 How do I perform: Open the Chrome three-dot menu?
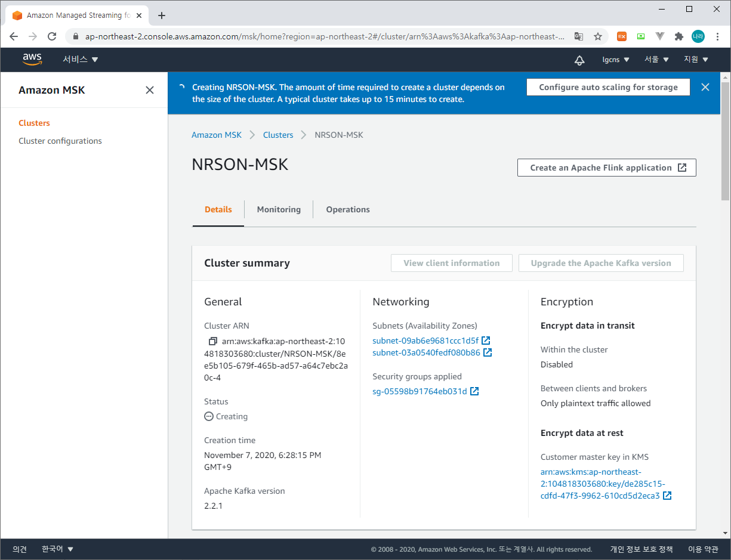(x=717, y=36)
